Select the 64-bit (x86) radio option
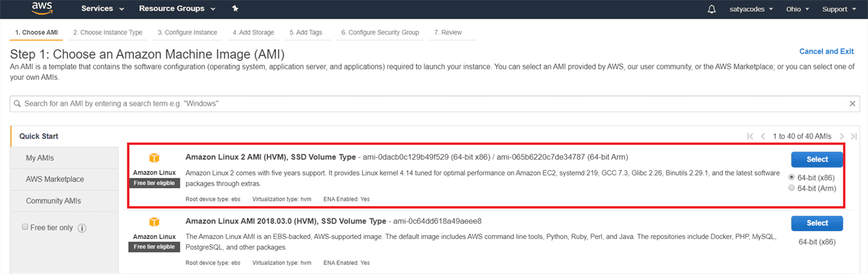This screenshot has height=274, width=868. [x=792, y=178]
